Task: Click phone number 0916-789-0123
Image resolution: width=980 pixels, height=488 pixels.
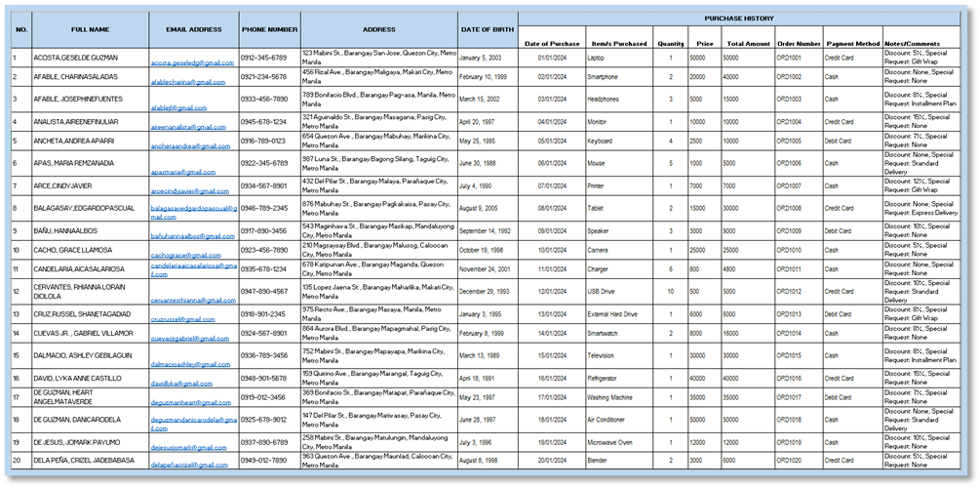Action: point(270,141)
